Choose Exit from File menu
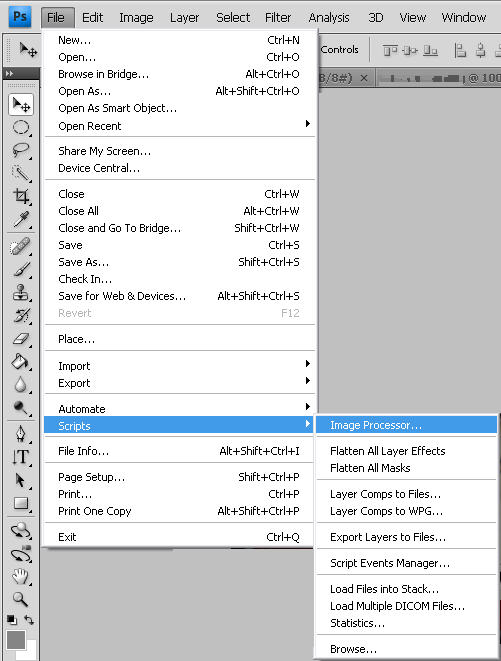 [179, 537]
